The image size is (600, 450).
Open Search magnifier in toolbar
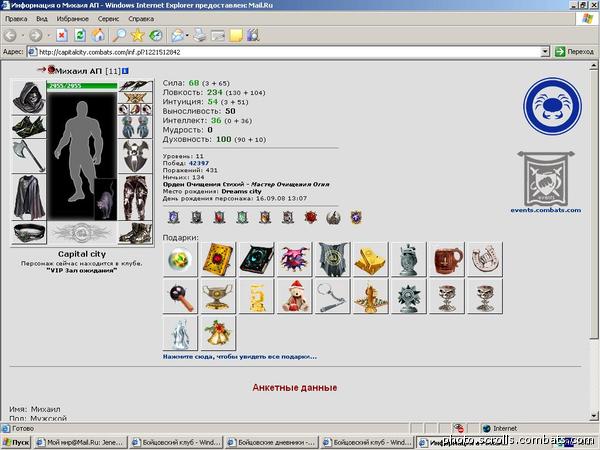[119, 36]
